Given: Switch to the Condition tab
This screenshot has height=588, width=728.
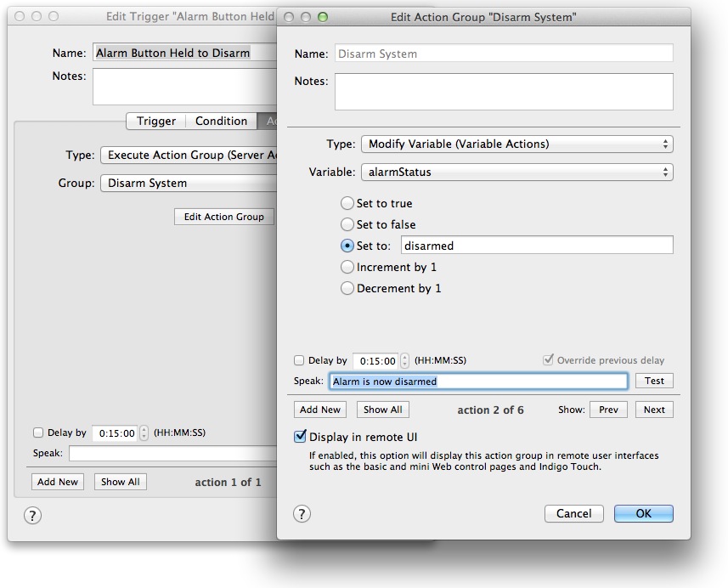Looking at the screenshot, I should [x=221, y=122].
